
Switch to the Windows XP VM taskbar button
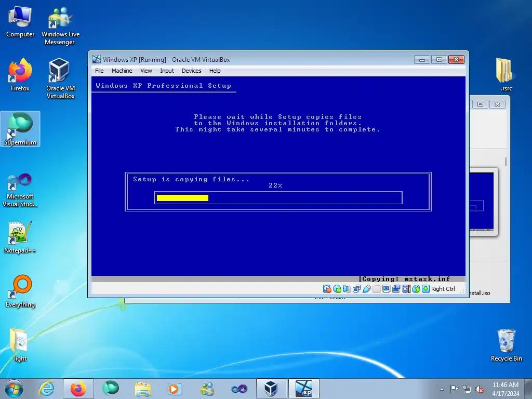click(x=303, y=389)
